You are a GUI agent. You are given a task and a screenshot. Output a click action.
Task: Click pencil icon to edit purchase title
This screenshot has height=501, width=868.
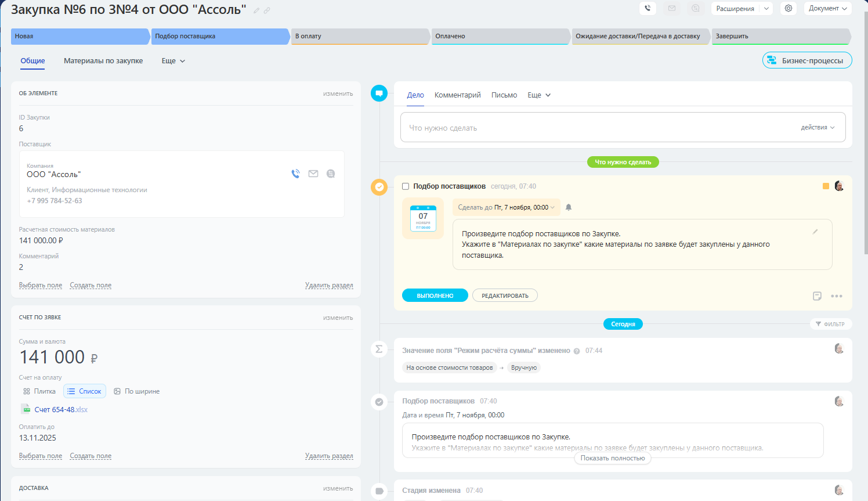pos(256,10)
